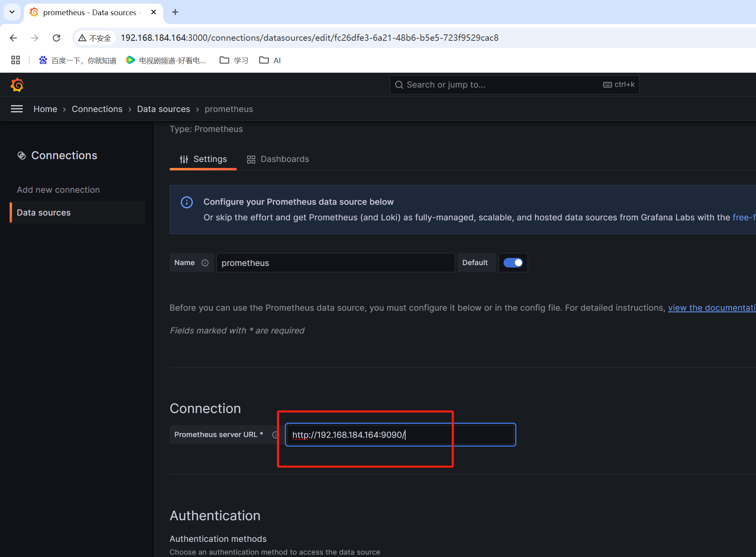Click the Prometheus server URL label
The height and width of the screenshot is (557, 756).
pyautogui.click(x=218, y=435)
